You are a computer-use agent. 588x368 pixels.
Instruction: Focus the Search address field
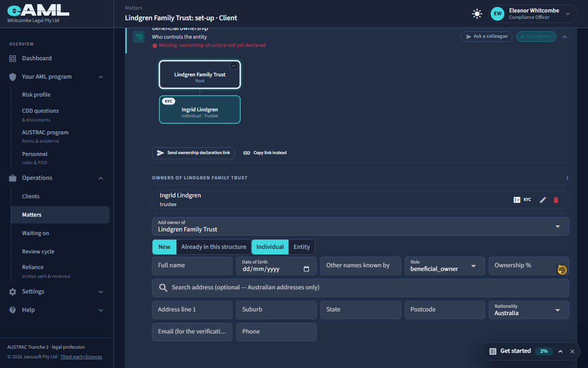click(361, 288)
